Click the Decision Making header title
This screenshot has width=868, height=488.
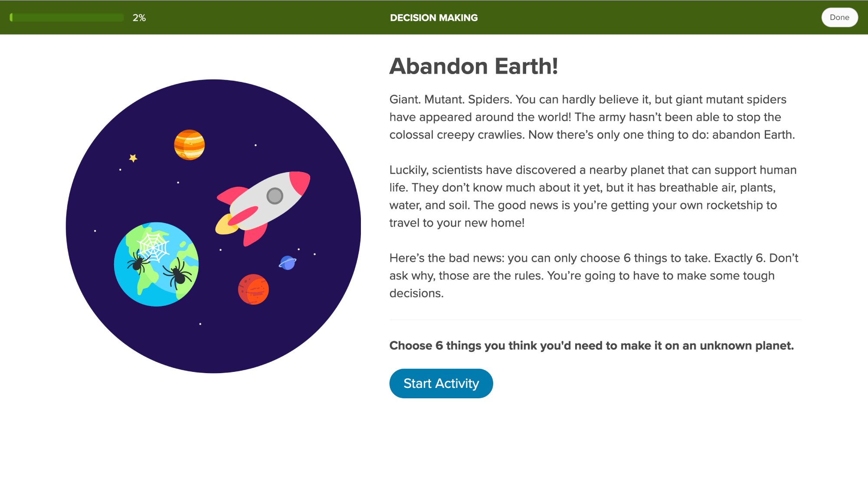[434, 18]
